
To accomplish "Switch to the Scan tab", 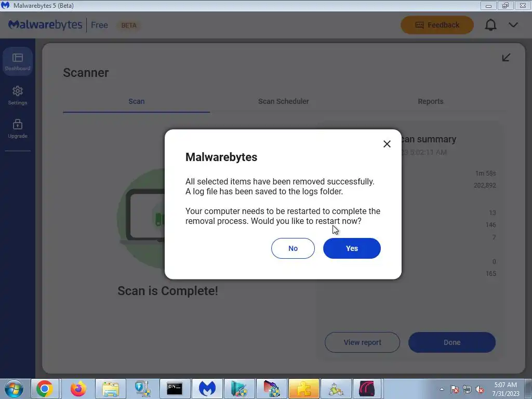I will point(137,101).
